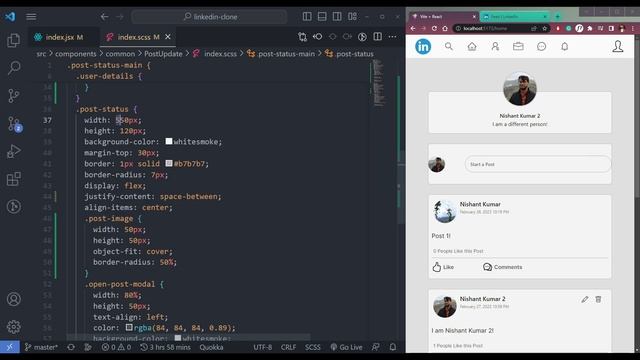This screenshot has height=360, width=640.
Task: Open notifications bell in the VS Code status bar
Action: (x=393, y=347)
